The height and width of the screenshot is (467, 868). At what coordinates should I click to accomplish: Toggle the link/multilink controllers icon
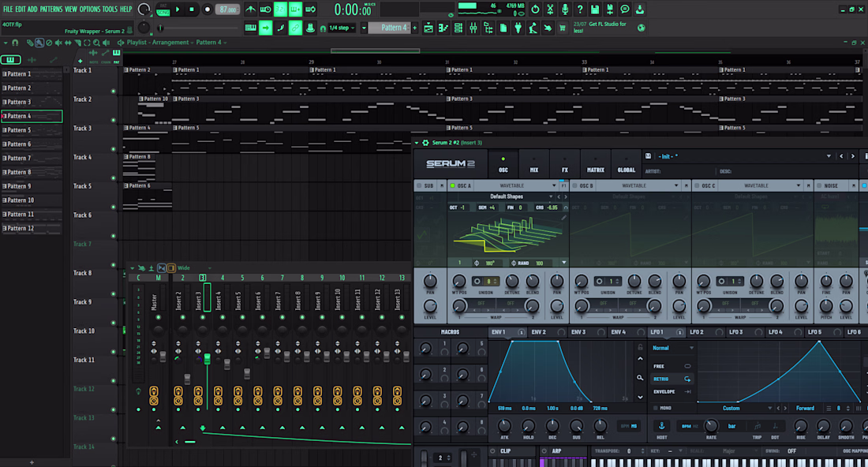click(296, 28)
